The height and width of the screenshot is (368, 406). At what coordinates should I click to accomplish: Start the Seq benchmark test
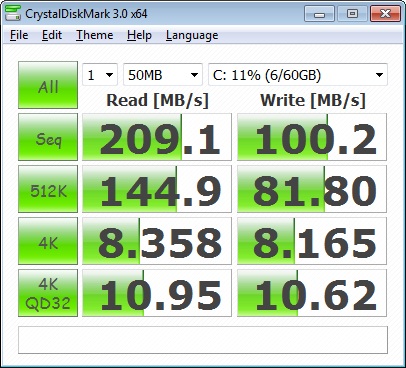tap(48, 137)
